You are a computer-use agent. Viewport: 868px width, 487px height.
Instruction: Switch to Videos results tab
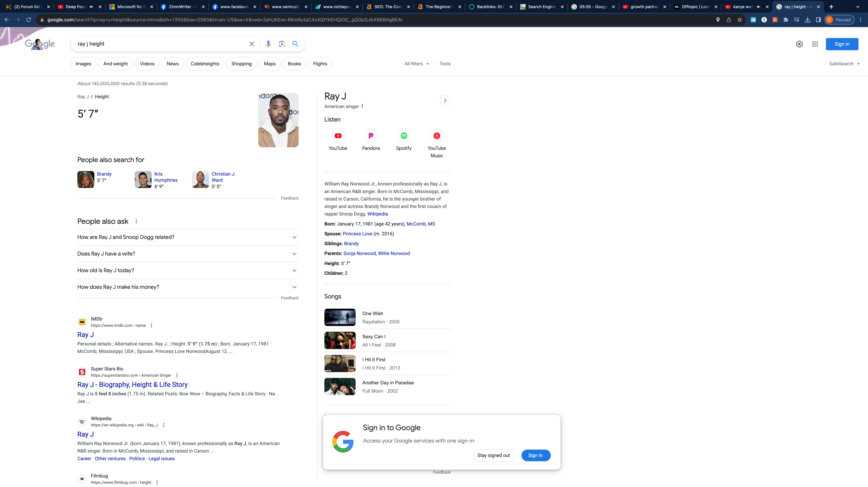click(147, 64)
